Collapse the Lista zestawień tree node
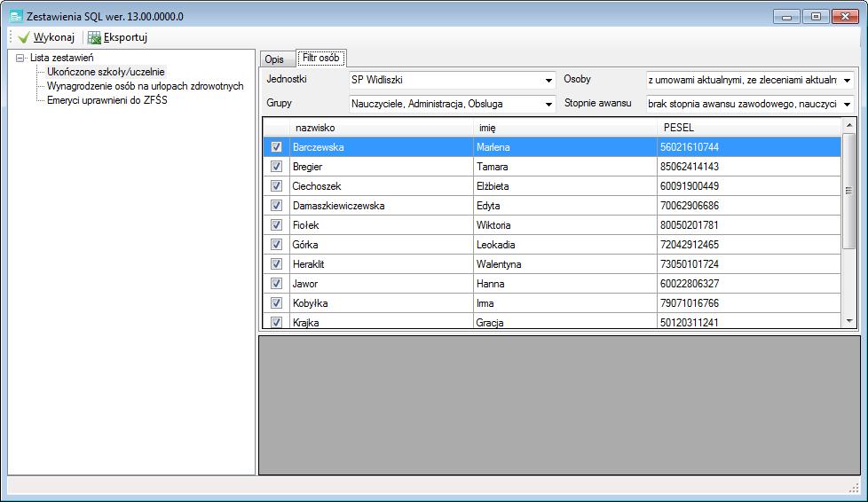 (20, 58)
